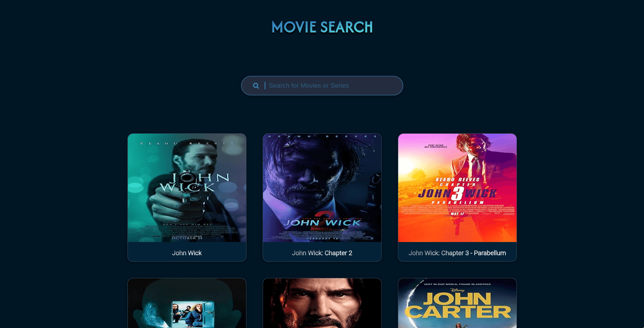Click the magnifying glass search icon

pyautogui.click(x=256, y=86)
